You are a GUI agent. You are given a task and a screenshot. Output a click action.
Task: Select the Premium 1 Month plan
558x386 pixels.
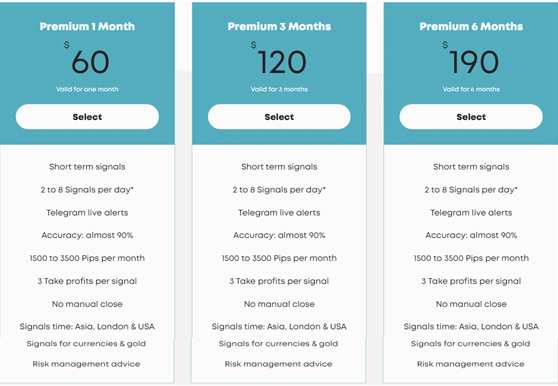[87, 117]
